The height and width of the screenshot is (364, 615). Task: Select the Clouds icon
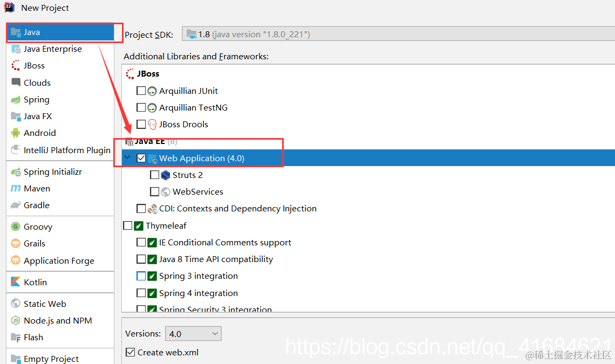16,83
